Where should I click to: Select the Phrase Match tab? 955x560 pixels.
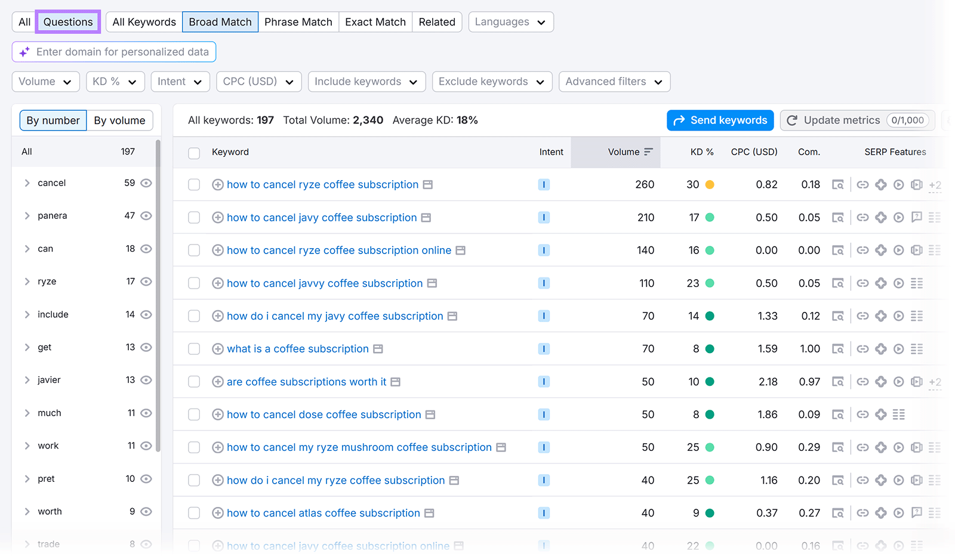point(298,22)
